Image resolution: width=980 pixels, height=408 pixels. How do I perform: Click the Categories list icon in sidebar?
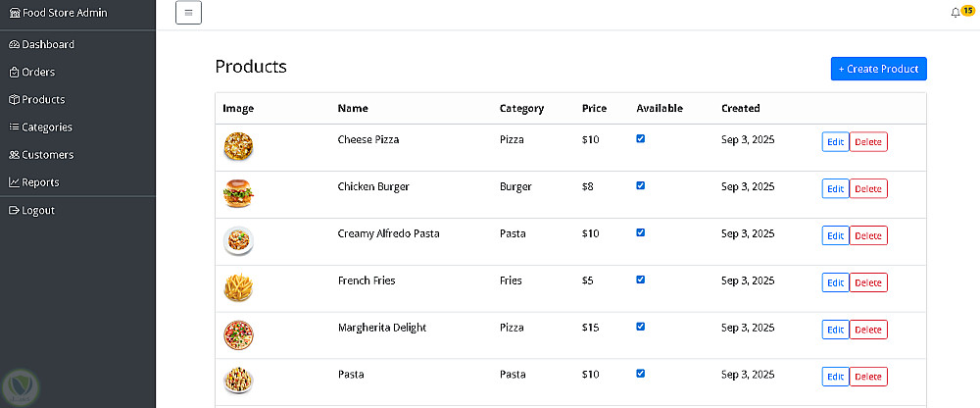tap(14, 127)
